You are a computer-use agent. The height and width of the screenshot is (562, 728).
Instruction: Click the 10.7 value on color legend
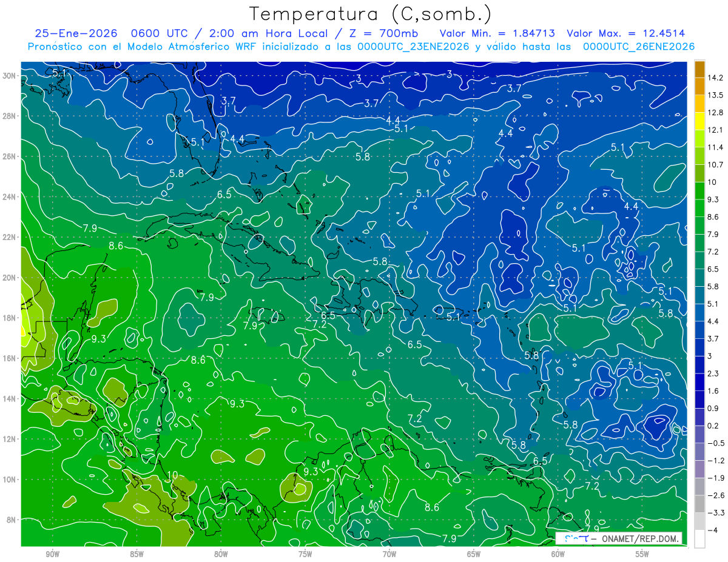pyautogui.click(x=715, y=165)
